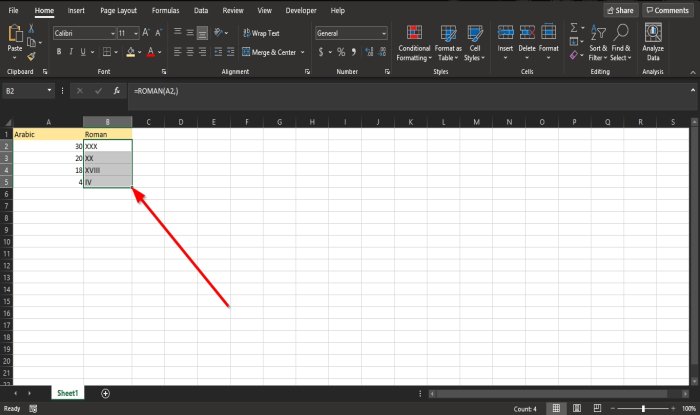Toggle Bold formatting
This screenshot has width=700, height=415.
coord(59,52)
